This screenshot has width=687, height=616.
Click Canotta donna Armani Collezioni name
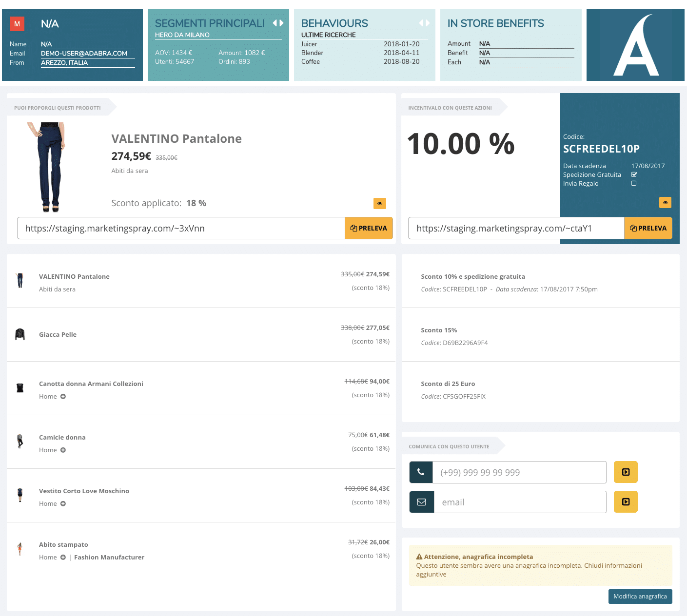(x=91, y=384)
